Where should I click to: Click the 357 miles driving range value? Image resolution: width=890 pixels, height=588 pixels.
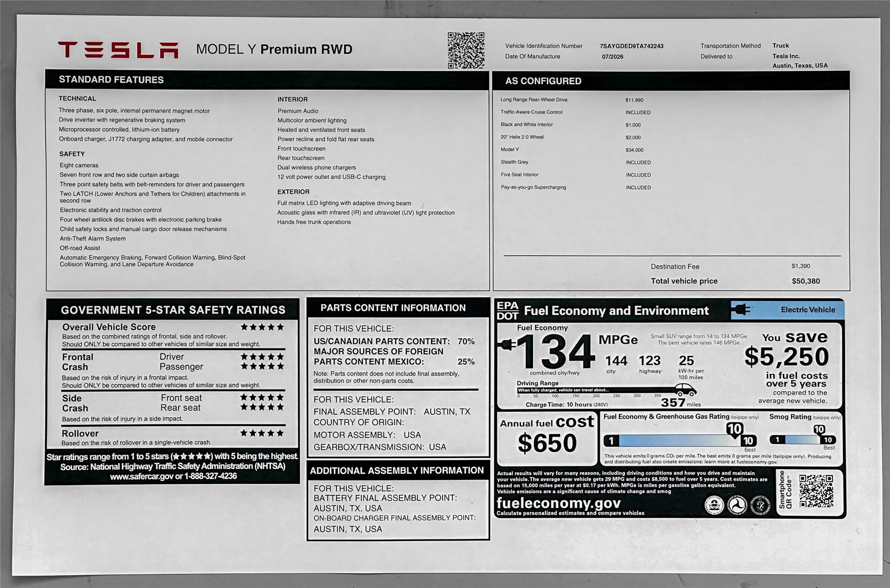point(673,403)
